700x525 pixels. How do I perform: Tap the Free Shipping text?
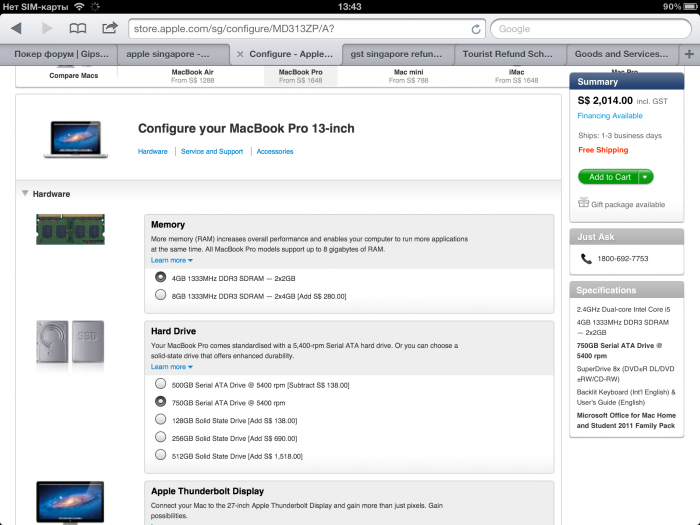(603, 150)
